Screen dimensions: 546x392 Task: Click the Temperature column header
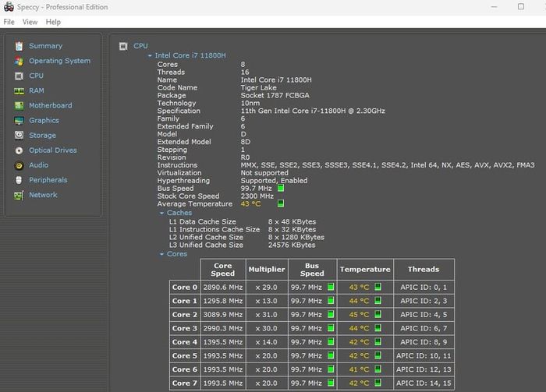365,270
